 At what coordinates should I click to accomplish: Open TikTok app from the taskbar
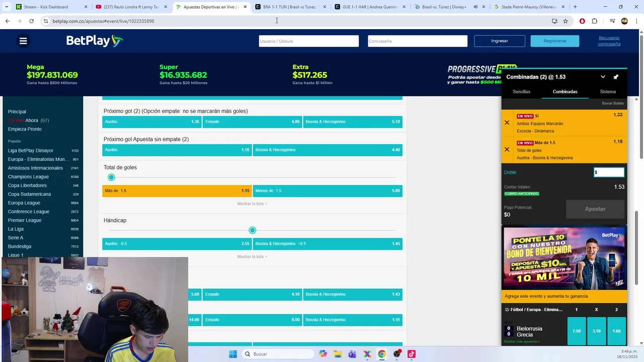(412, 354)
